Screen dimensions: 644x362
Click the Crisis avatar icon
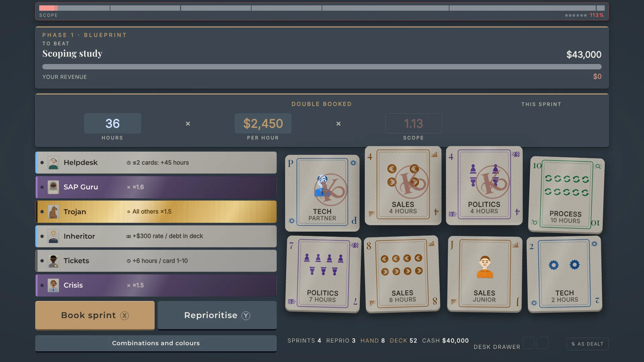(x=53, y=285)
